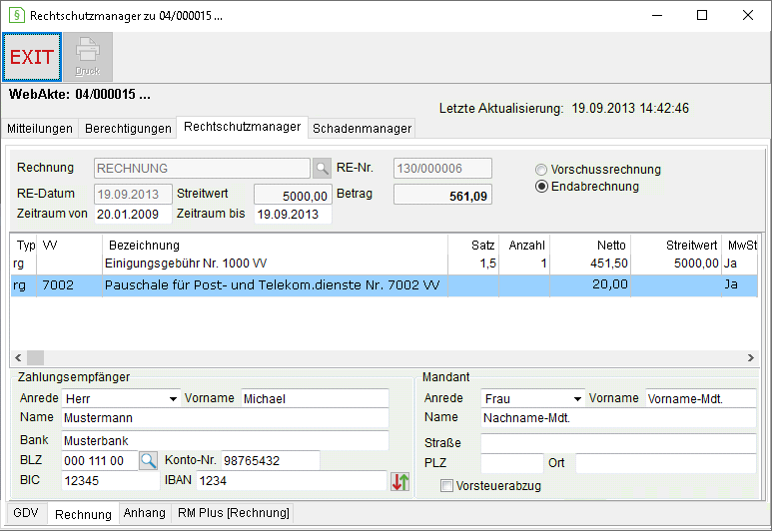Click the horizontal scrollbar left arrow
Viewport: 772px width, 532px height.
pyautogui.click(x=18, y=357)
